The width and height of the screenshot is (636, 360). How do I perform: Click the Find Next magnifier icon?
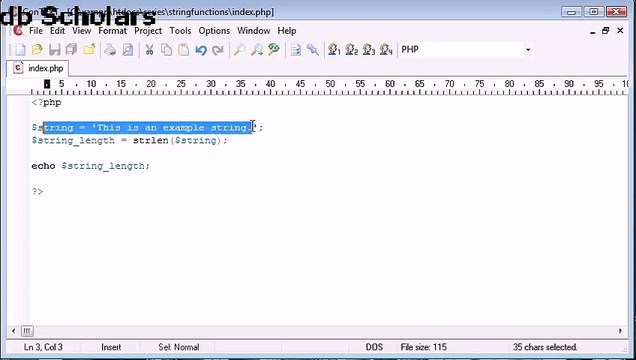pos(256,50)
